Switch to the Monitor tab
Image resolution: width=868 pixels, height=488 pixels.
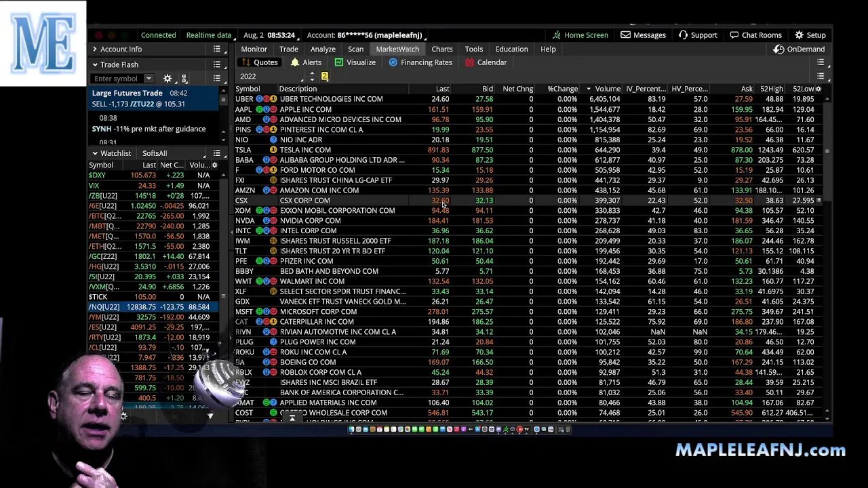[254, 49]
